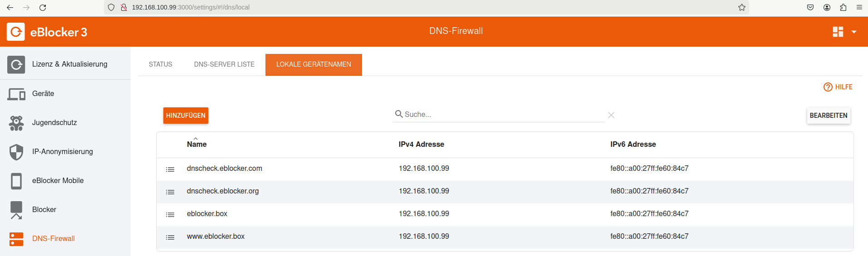Open the dashboard grid icon
This screenshot has height=256, width=868.
(x=838, y=32)
